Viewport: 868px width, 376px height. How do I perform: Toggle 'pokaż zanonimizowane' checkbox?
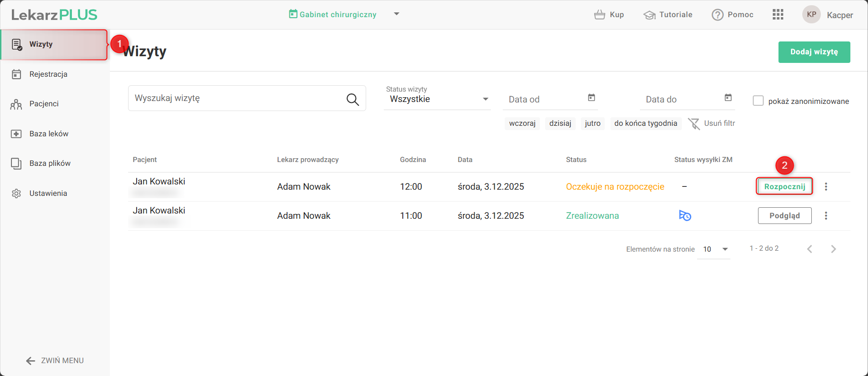click(758, 101)
